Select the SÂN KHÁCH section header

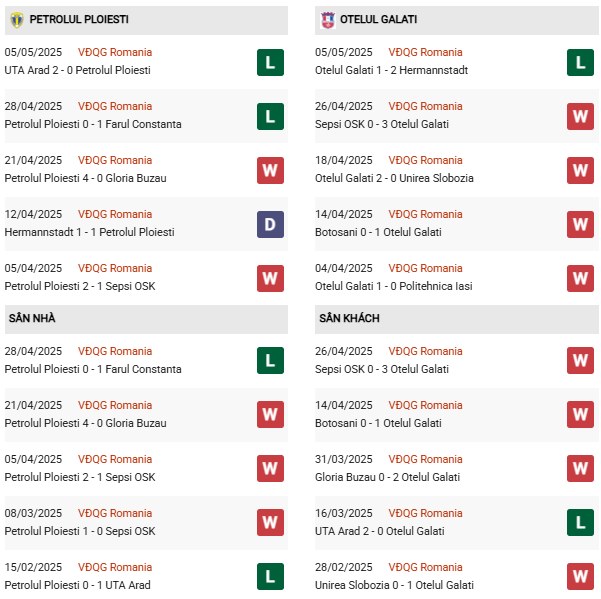[x=456, y=319]
